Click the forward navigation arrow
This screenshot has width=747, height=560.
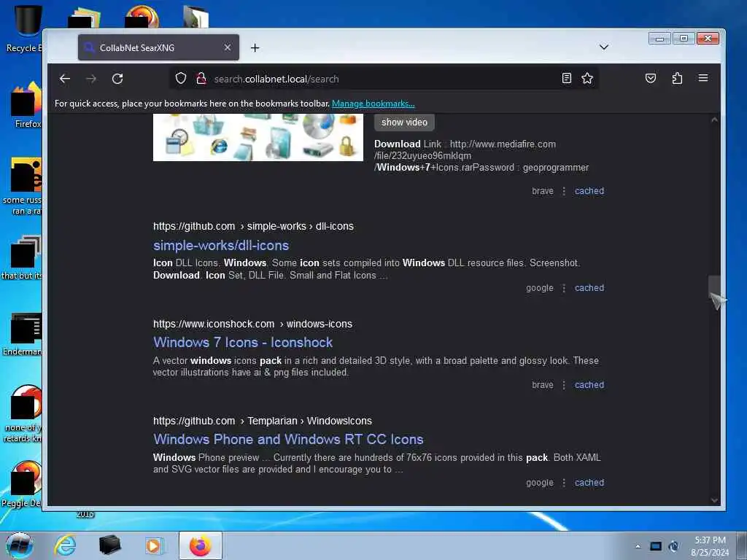coord(91,79)
